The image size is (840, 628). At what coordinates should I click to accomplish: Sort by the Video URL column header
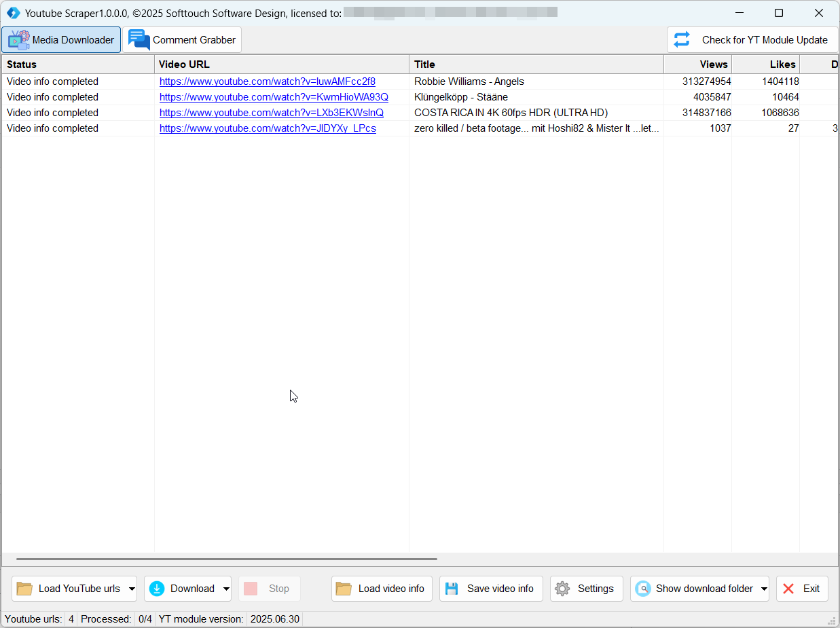282,64
